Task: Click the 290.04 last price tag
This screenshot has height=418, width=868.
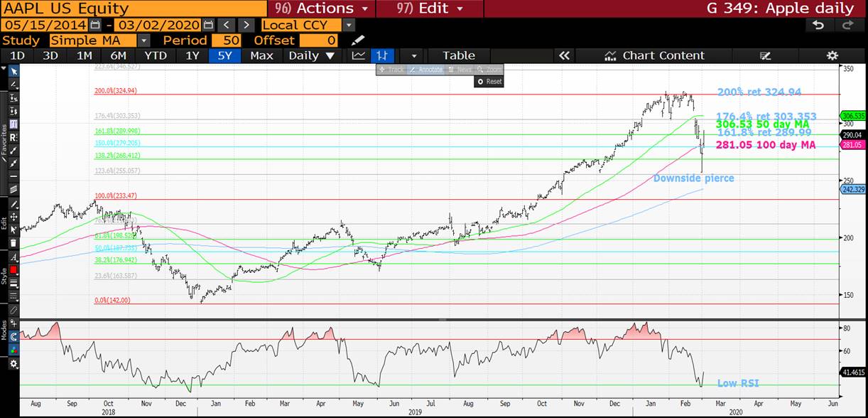Action: pos(852,134)
